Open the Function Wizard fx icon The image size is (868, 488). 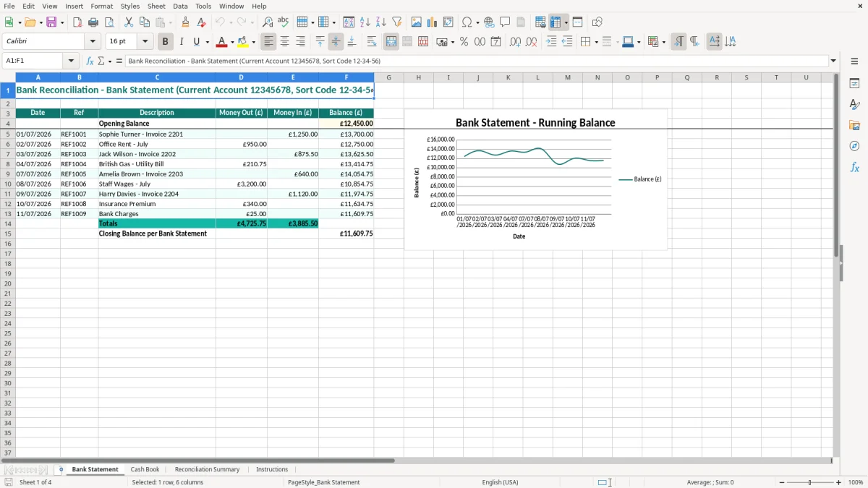[x=90, y=61]
